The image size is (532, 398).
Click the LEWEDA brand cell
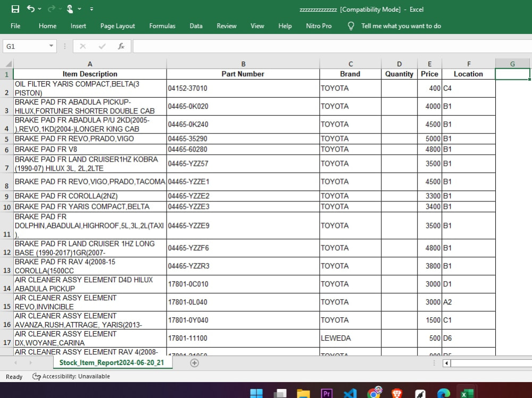pos(351,338)
